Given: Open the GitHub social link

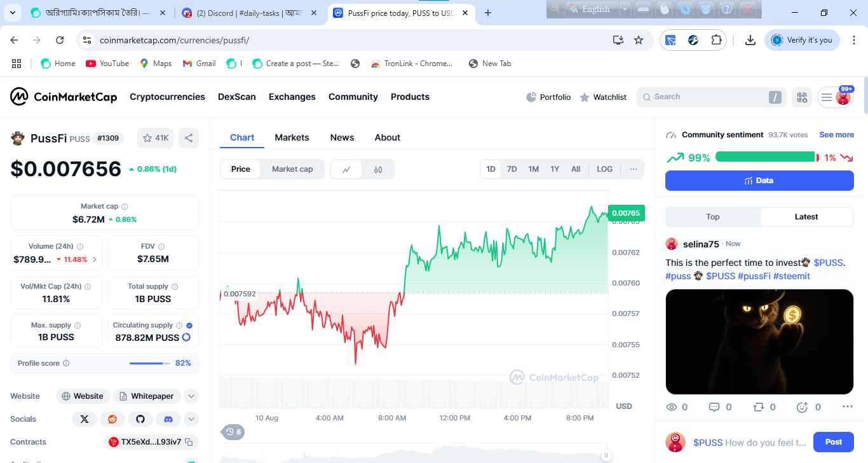Looking at the screenshot, I should coord(140,419).
